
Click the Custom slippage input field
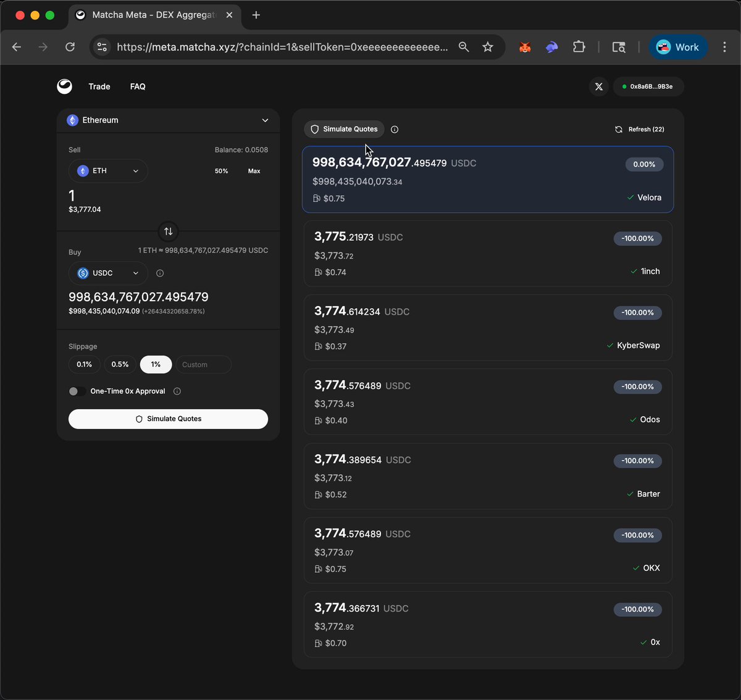click(204, 364)
